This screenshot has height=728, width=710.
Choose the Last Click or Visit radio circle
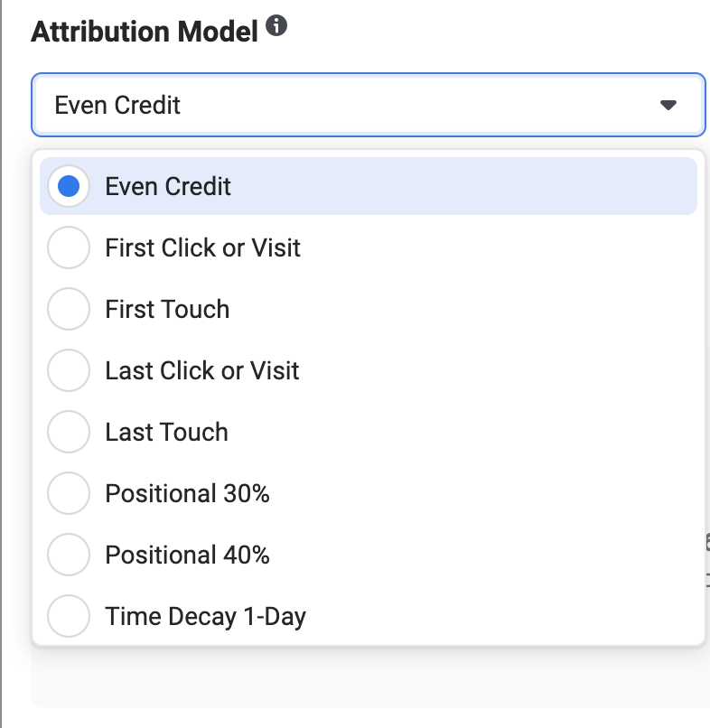click(x=69, y=371)
